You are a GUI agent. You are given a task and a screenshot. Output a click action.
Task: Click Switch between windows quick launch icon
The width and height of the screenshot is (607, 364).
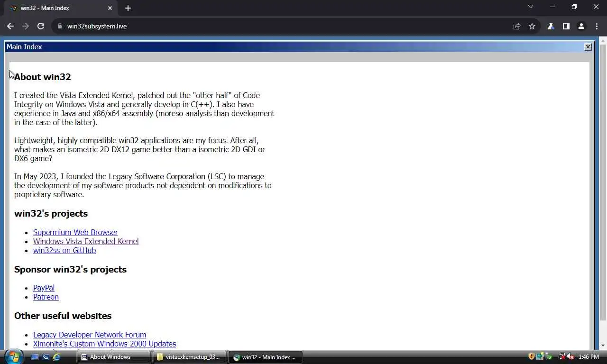46,357
